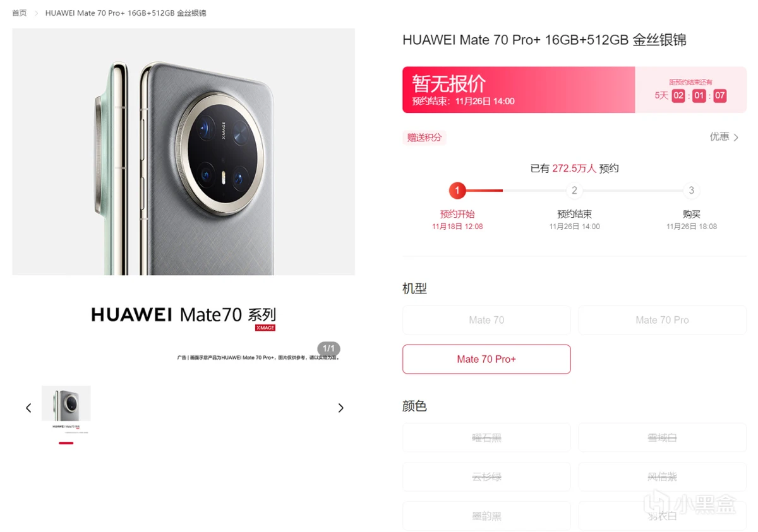758x532 pixels.
Task: Select the Mate 70 Pro model option
Action: (x=662, y=320)
